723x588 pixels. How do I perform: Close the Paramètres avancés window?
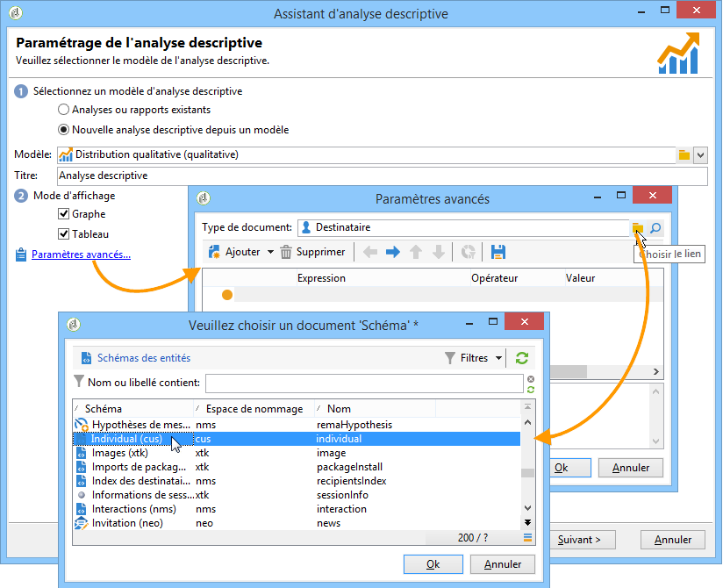pyautogui.click(x=652, y=195)
